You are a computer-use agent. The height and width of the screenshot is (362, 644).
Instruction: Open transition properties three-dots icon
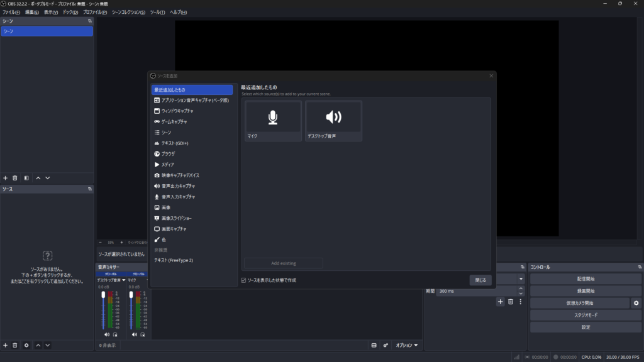pyautogui.click(x=520, y=302)
